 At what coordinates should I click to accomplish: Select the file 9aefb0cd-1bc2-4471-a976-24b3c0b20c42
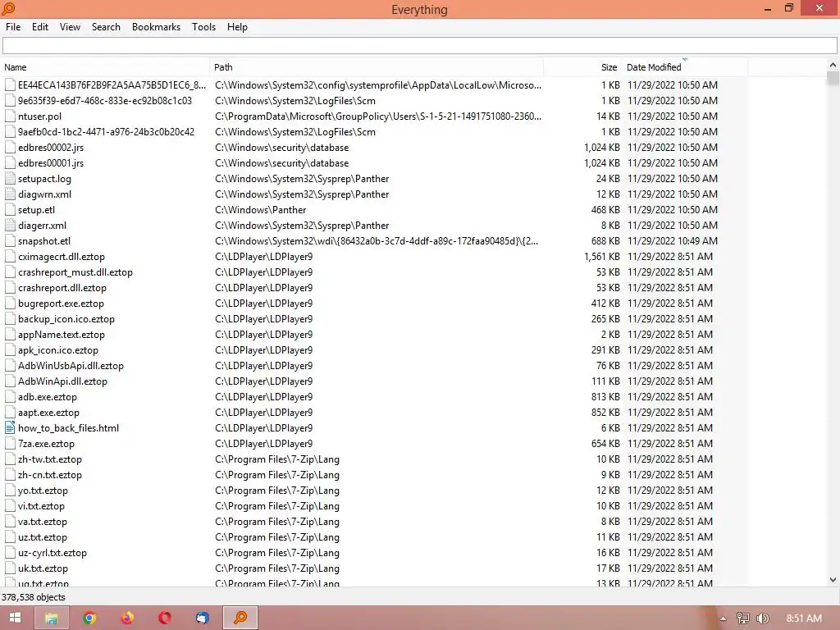(x=106, y=132)
